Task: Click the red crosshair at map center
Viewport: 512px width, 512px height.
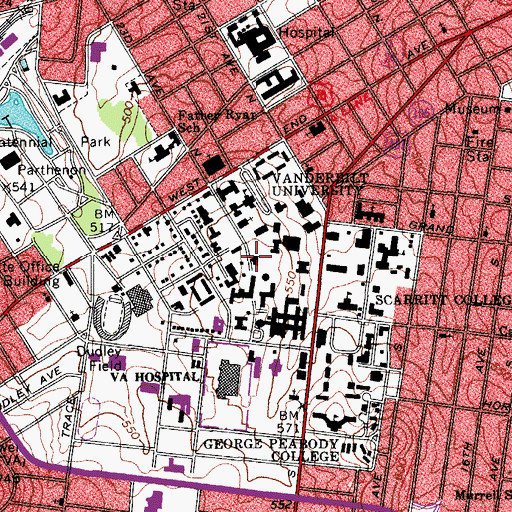Action: 256,256
